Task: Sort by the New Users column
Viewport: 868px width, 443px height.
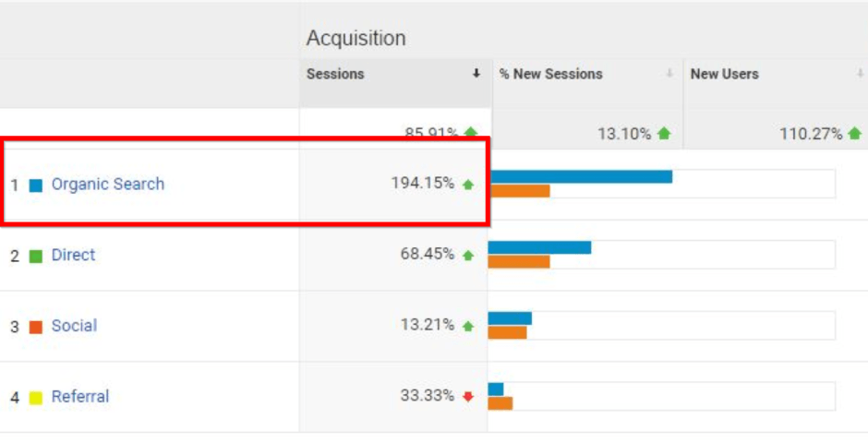Action: (724, 74)
